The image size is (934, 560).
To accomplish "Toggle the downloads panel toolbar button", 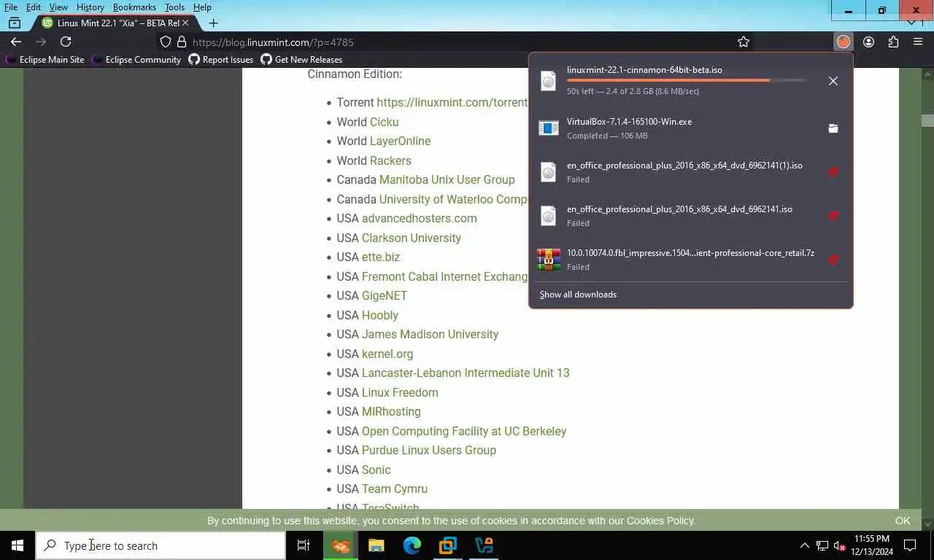I will (844, 42).
